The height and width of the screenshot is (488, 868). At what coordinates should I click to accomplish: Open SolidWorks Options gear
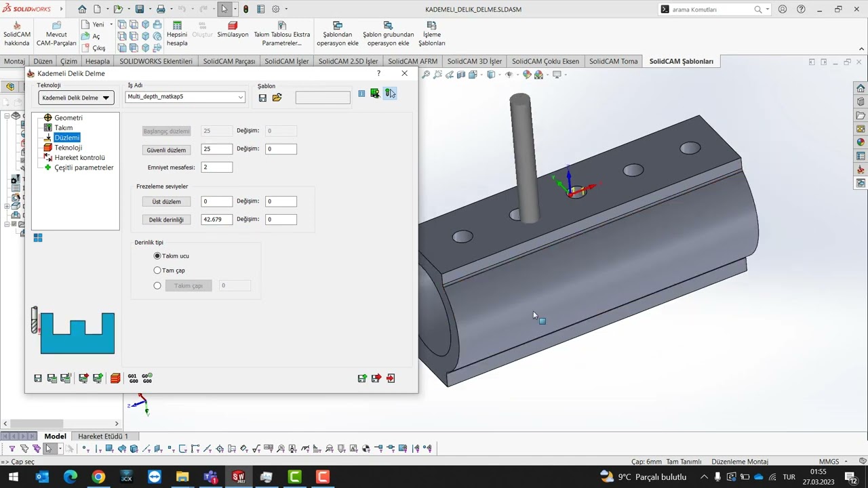(x=275, y=9)
